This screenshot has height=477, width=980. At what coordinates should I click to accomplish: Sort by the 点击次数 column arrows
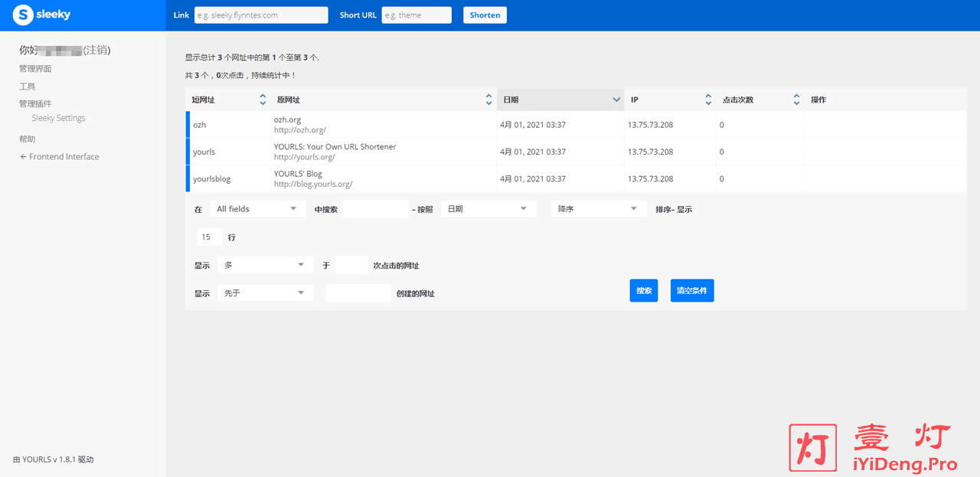(796, 100)
